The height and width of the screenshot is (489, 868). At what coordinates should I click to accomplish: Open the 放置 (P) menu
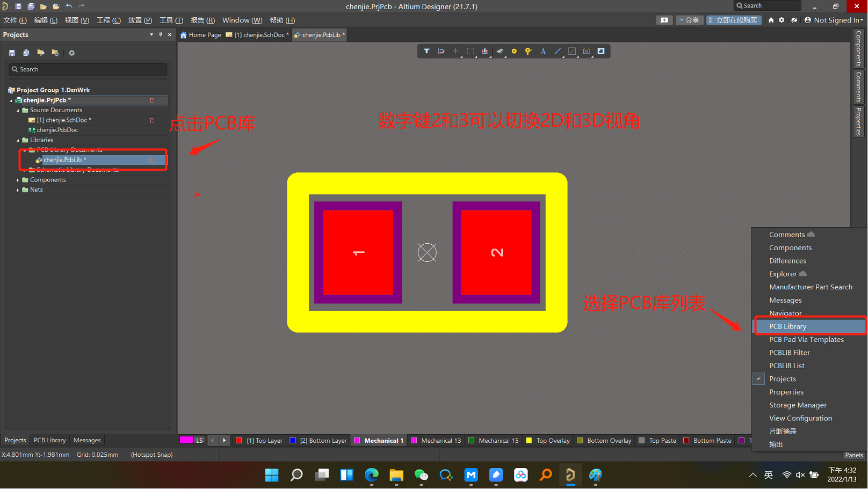(140, 20)
